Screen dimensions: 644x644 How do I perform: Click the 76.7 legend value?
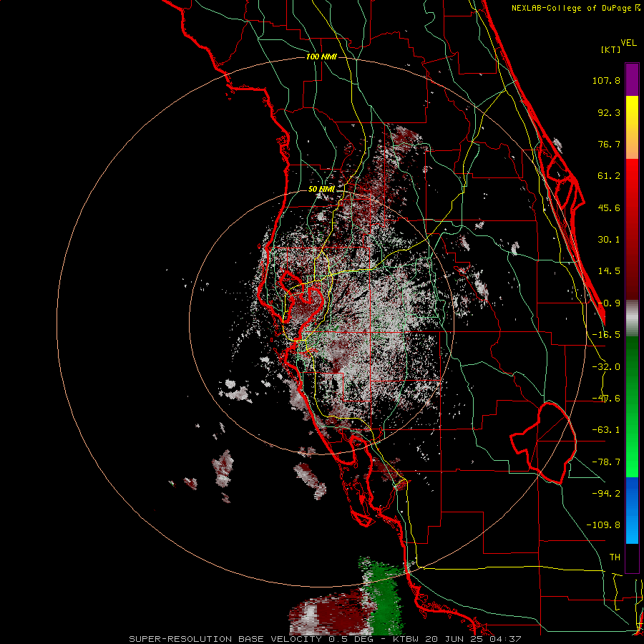(609, 144)
